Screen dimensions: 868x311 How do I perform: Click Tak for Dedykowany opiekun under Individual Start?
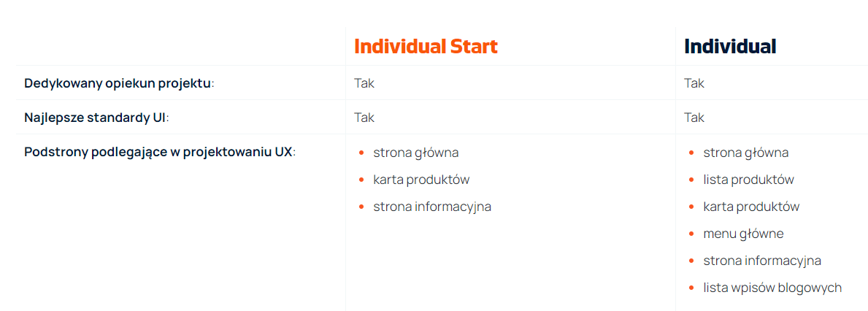[364, 83]
